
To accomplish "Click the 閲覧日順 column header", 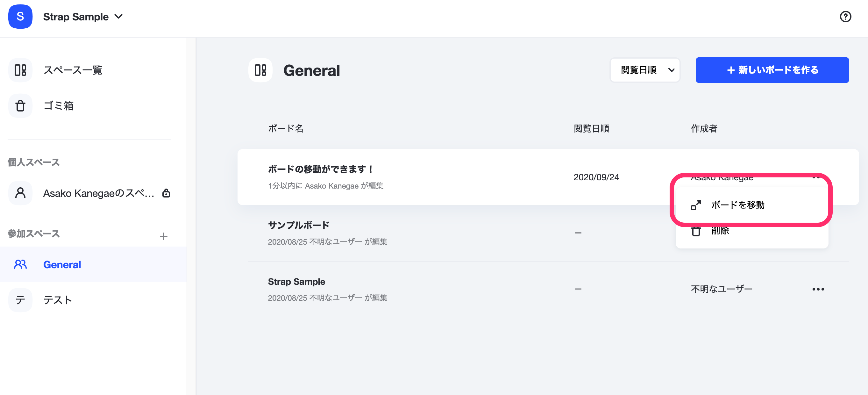I will click(591, 128).
